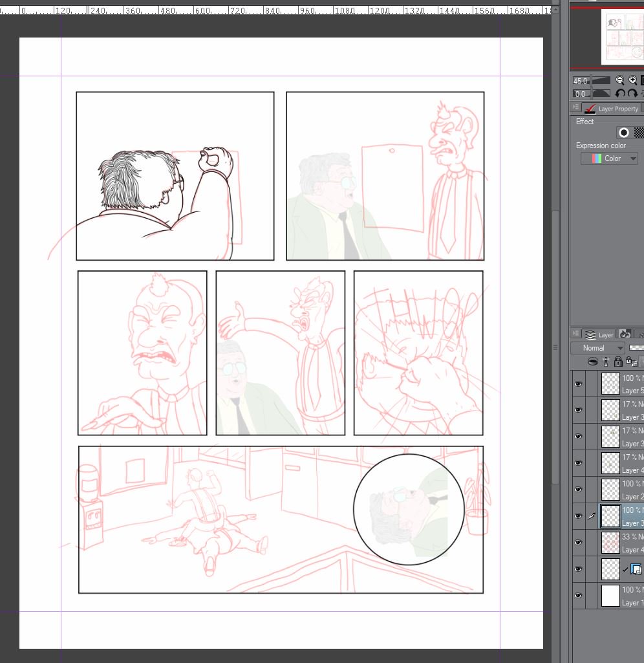The height and width of the screenshot is (663, 644).
Task: Select the frame border folder thumbnail
Action: click(610, 569)
